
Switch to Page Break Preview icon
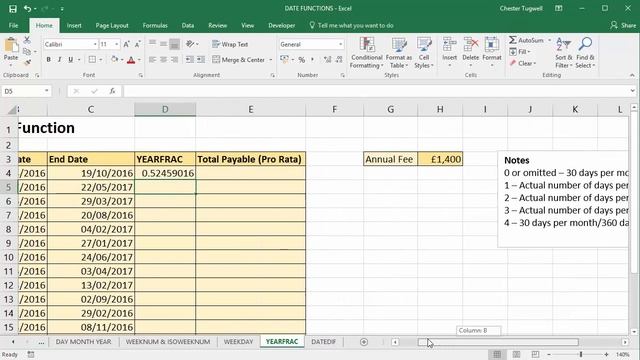[536, 354]
